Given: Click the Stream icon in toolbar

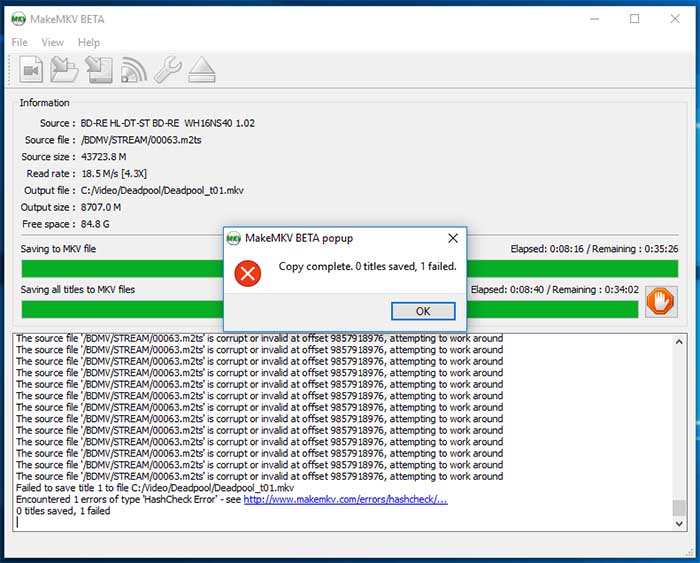Looking at the screenshot, I should pyautogui.click(x=133, y=70).
